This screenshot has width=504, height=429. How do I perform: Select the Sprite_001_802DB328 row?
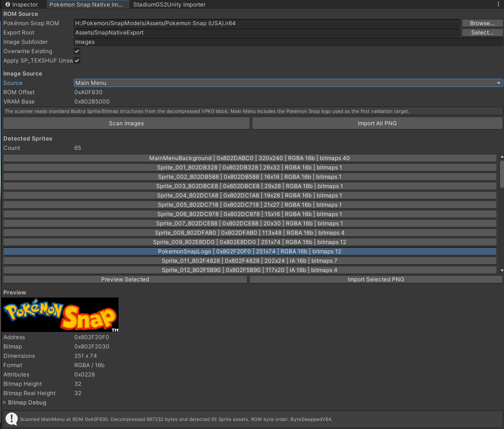click(250, 168)
